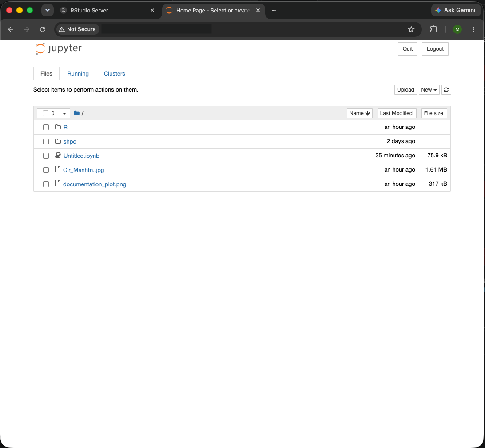Open Cir_Manhtn..jpg file
485x448 pixels.
tap(83, 170)
